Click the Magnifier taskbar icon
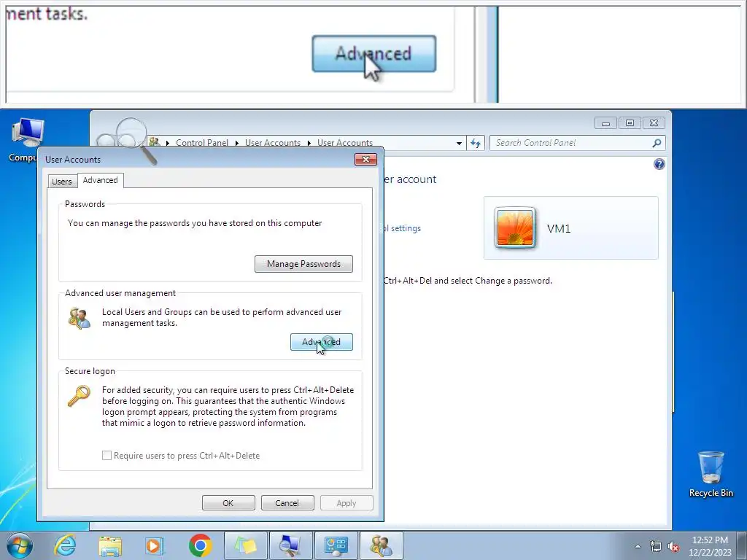This screenshot has height=560, width=747. [290, 545]
